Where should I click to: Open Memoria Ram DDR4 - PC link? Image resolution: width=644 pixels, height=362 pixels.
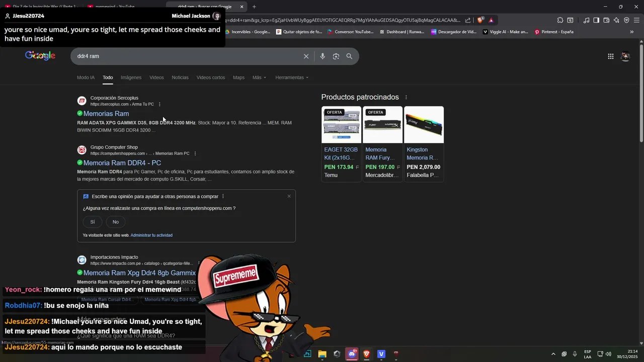[122, 163]
